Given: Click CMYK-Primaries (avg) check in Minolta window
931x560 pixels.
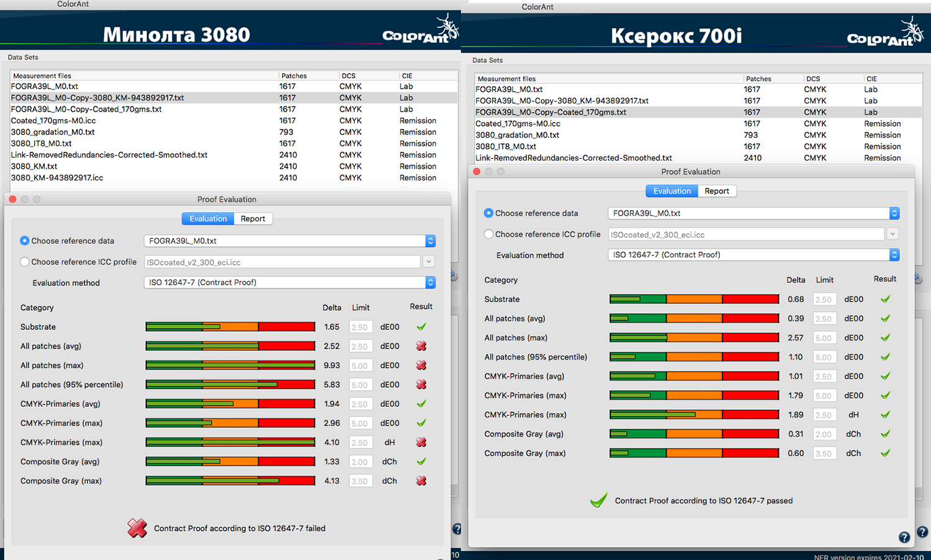Looking at the screenshot, I should 421,404.
